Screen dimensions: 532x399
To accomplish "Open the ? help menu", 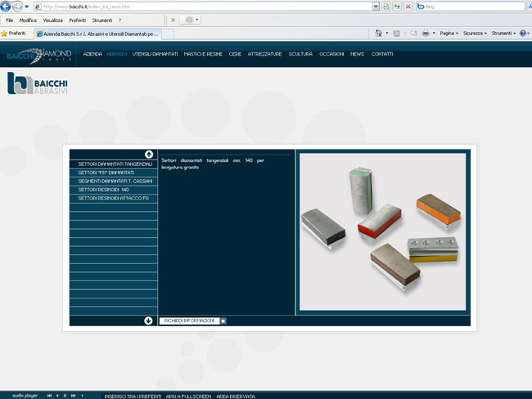I will click(119, 20).
